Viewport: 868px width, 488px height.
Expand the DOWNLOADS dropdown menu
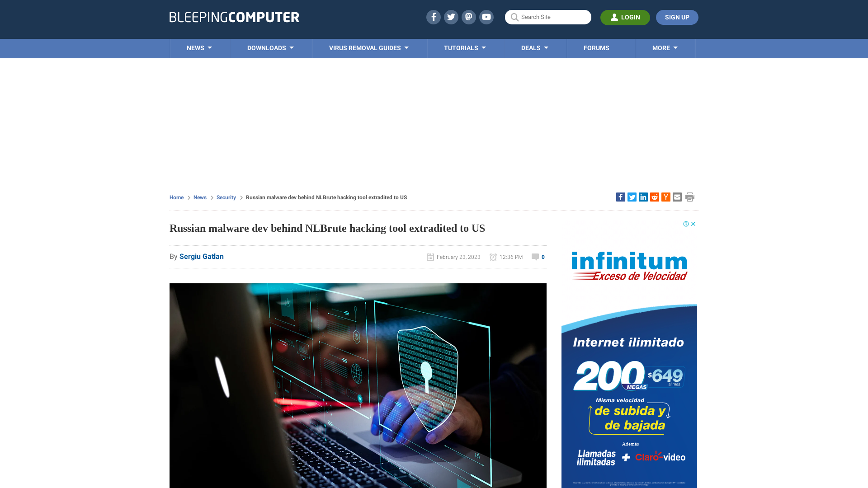pyautogui.click(x=270, y=48)
